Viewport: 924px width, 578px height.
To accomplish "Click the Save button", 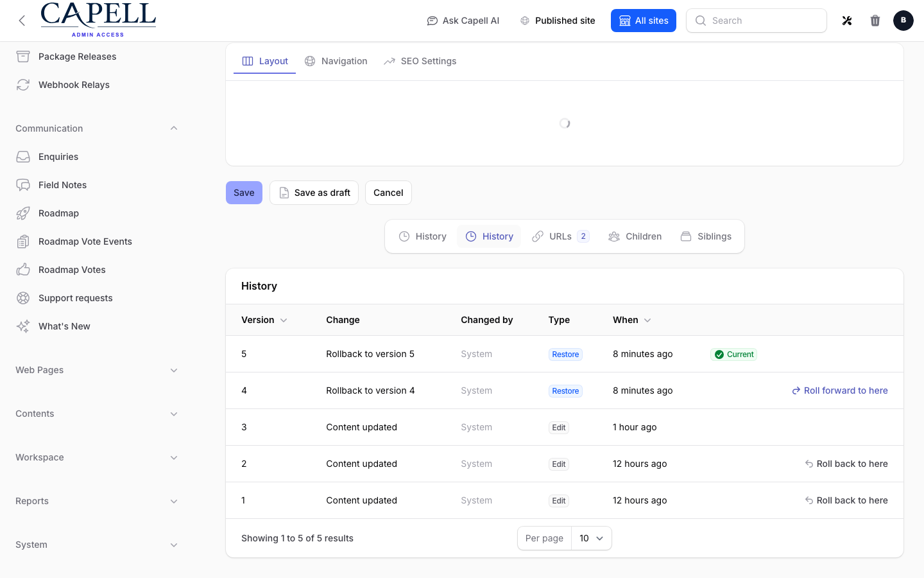I will (x=244, y=193).
